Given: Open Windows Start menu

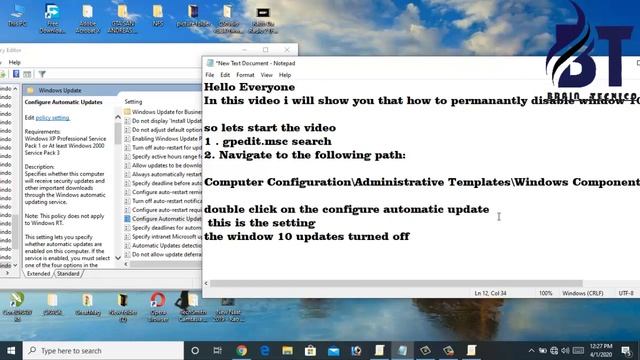Looking at the screenshot, I should [x=11, y=351].
